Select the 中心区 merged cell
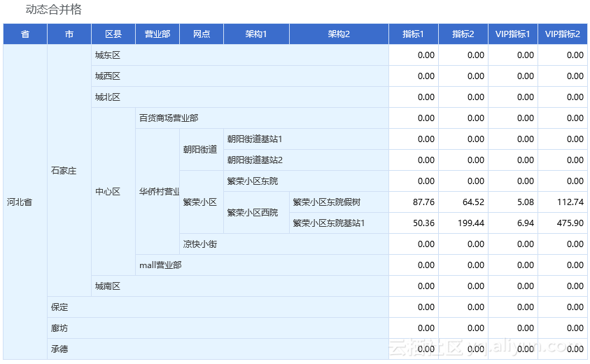This screenshot has height=364, width=590. click(113, 192)
